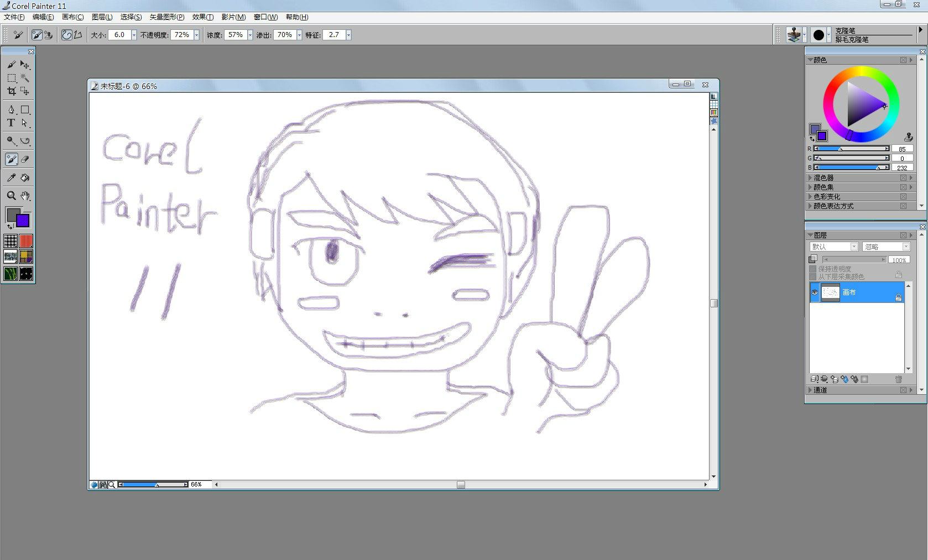Toggle the 从下层采集颜色 checkbox
The height and width of the screenshot is (560, 928).
812,276
